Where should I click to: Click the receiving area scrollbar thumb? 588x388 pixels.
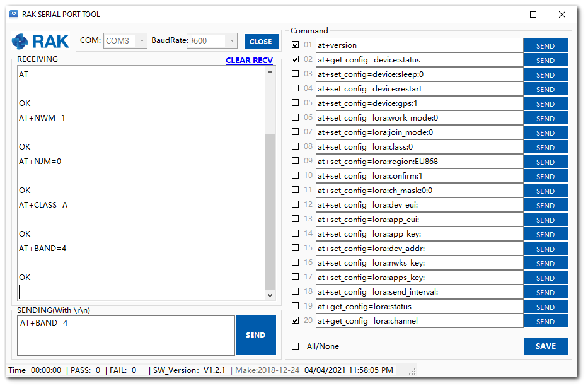[270, 211]
